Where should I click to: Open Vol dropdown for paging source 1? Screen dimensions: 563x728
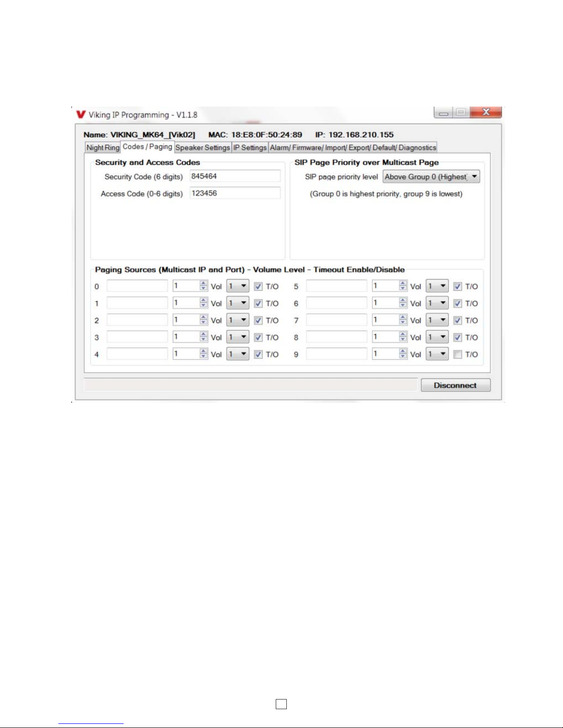[x=238, y=303]
